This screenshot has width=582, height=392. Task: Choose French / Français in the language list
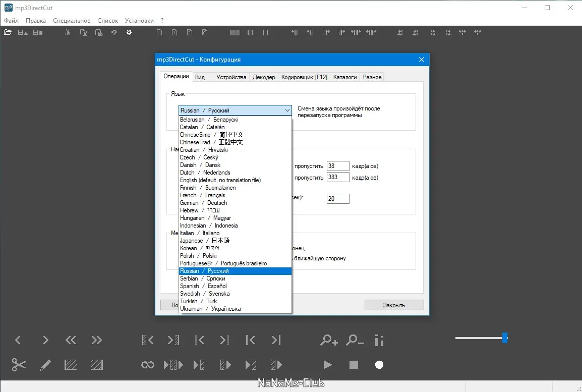point(235,195)
